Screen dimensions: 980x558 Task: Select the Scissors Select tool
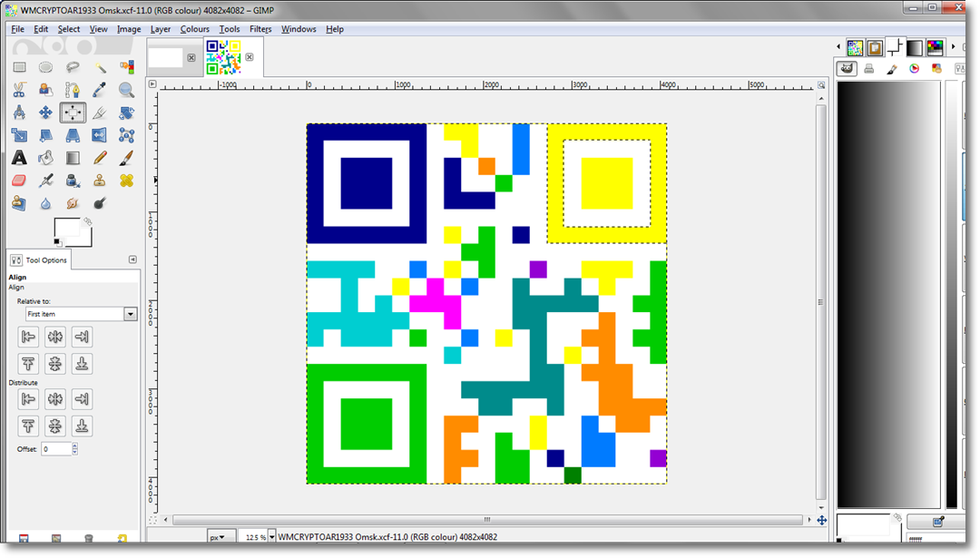[x=19, y=90]
